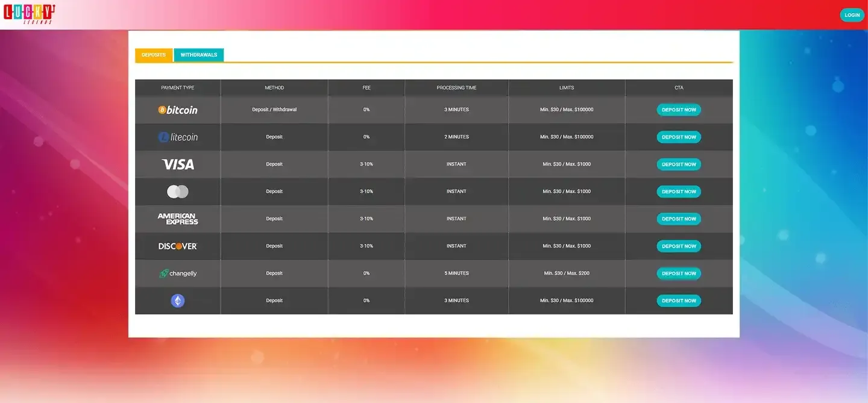Click Litecoin's Deposit method cell

coord(274,137)
